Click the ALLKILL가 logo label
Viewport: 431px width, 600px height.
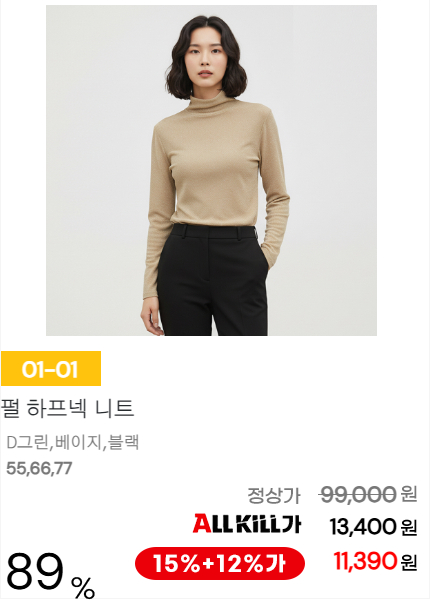point(247,524)
